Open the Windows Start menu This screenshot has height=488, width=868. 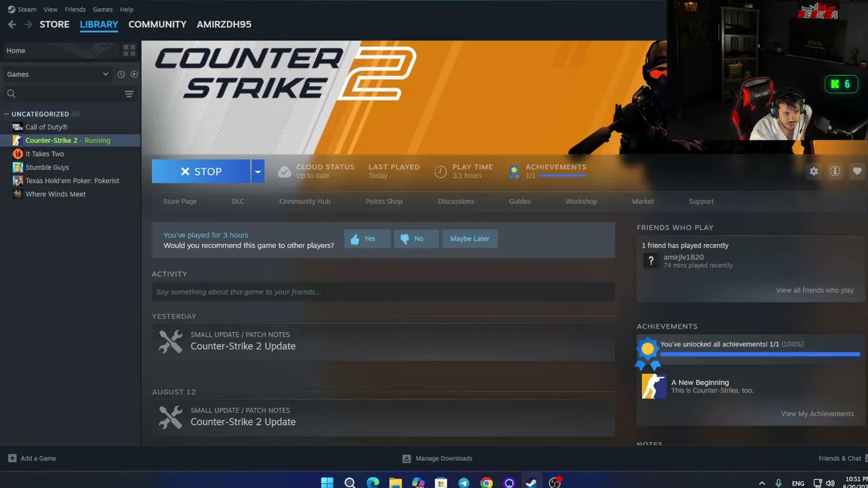pyautogui.click(x=327, y=483)
